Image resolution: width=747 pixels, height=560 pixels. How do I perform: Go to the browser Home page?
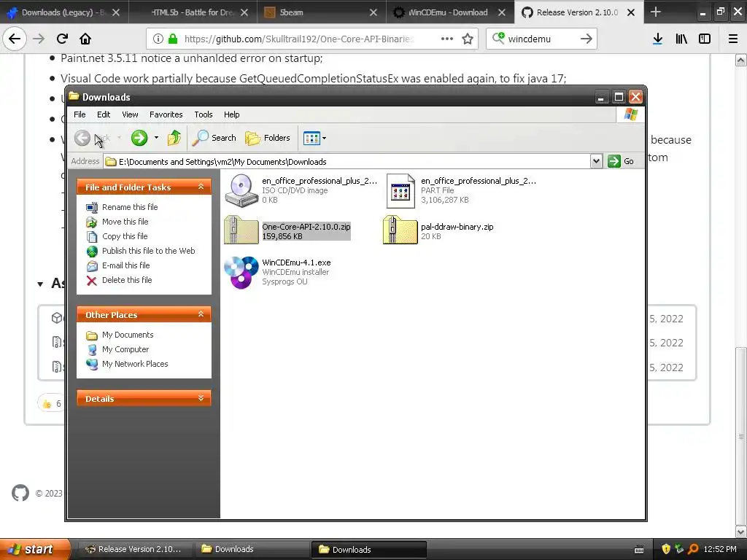(x=85, y=39)
